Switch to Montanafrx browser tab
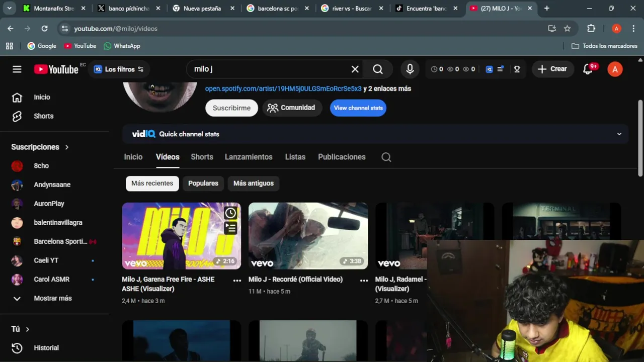Image resolution: width=644 pixels, height=362 pixels. click(54, 9)
